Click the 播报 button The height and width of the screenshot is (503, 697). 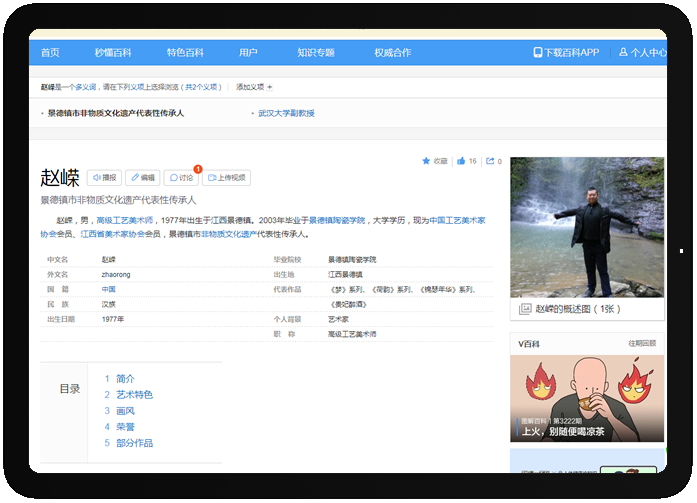point(104,178)
